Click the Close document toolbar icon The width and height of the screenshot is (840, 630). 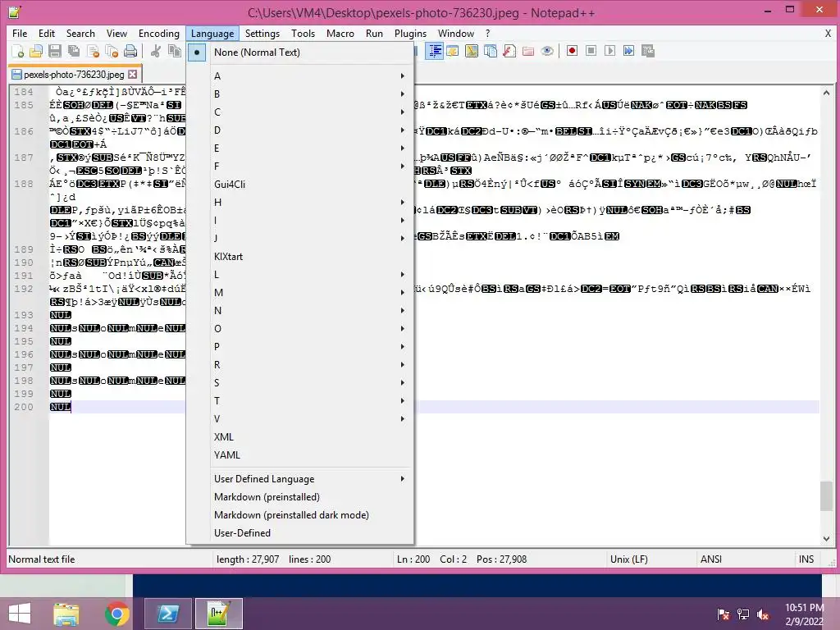[x=93, y=52]
